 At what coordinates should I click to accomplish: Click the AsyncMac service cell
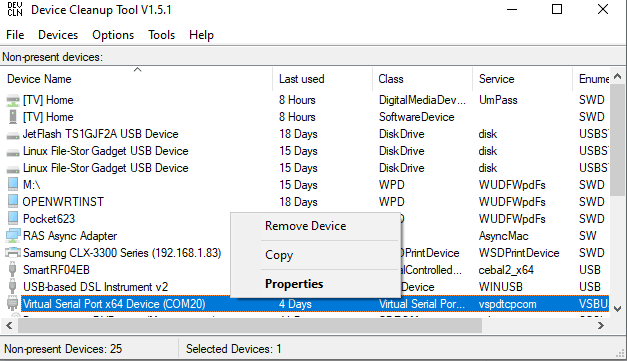pos(503,236)
